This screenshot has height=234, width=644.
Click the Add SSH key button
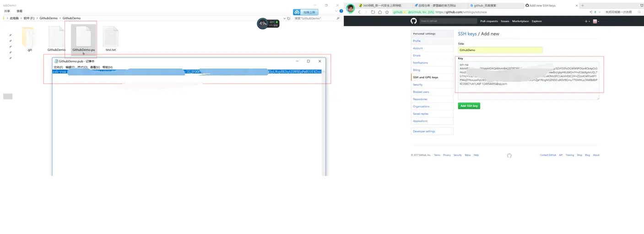pyautogui.click(x=469, y=106)
